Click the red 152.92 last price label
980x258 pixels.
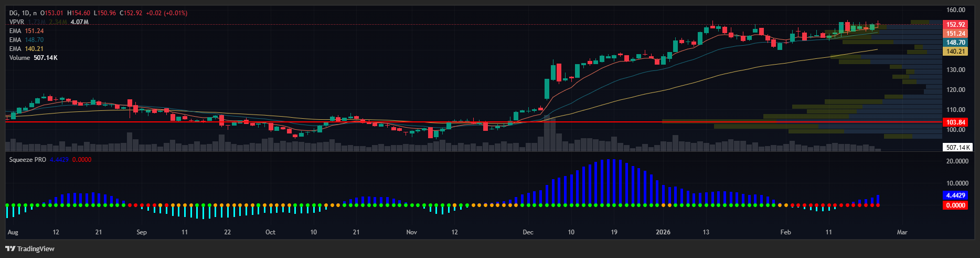(x=955, y=25)
